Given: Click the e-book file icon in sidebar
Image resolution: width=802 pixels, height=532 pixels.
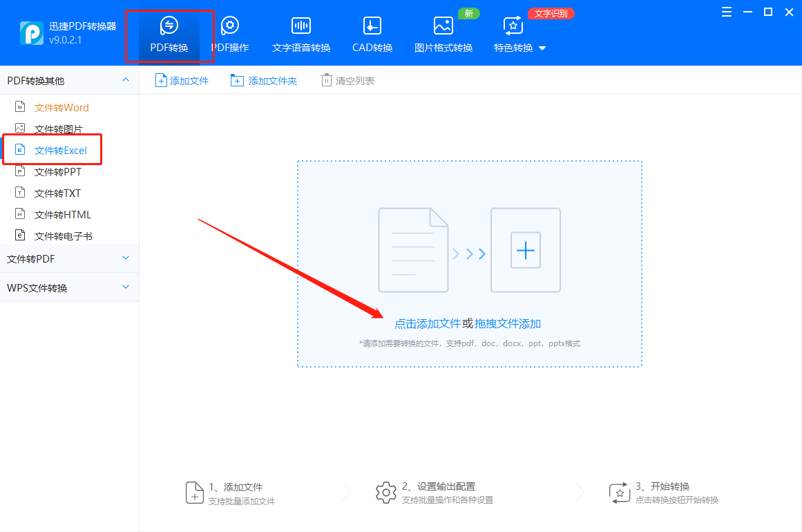Looking at the screenshot, I should coord(20,236).
